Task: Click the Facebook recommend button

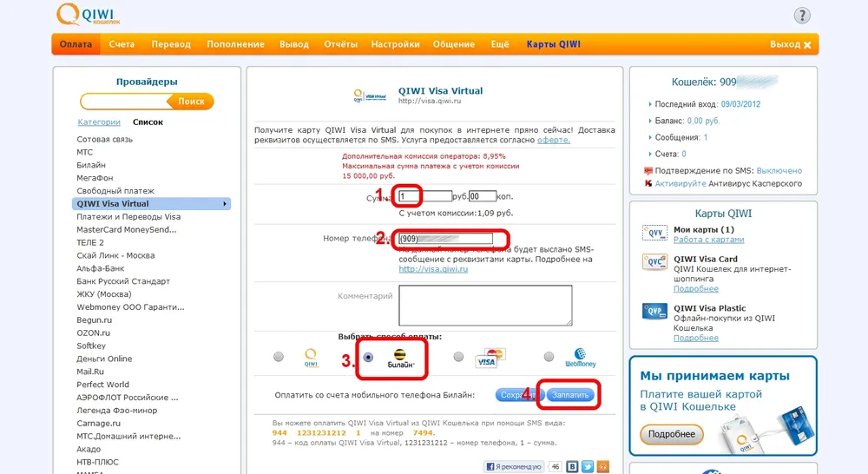Action: pyautogui.click(x=514, y=467)
